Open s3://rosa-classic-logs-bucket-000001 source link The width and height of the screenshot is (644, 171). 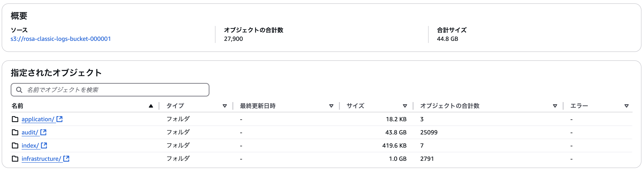click(60, 39)
